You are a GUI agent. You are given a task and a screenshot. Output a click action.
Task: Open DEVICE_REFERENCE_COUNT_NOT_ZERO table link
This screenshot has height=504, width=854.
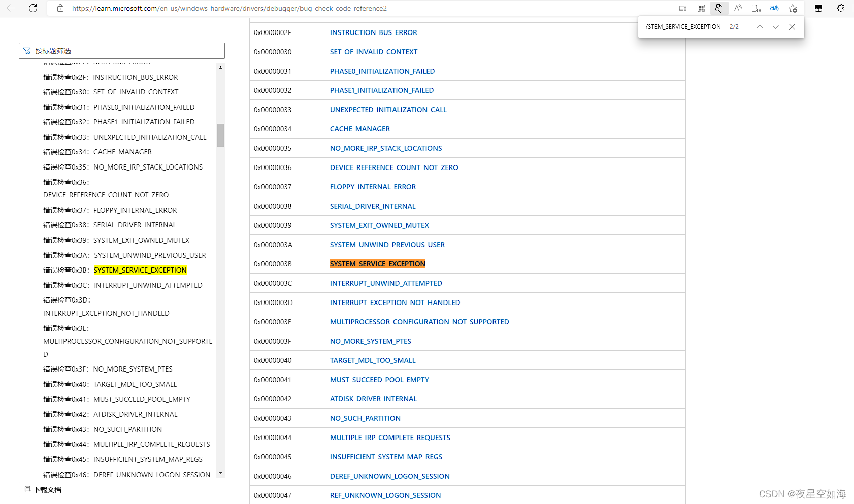[x=394, y=167]
